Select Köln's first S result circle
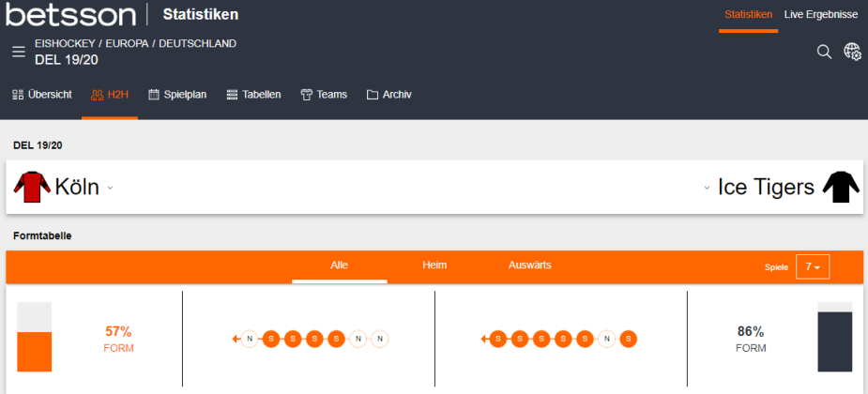 [x=271, y=338]
